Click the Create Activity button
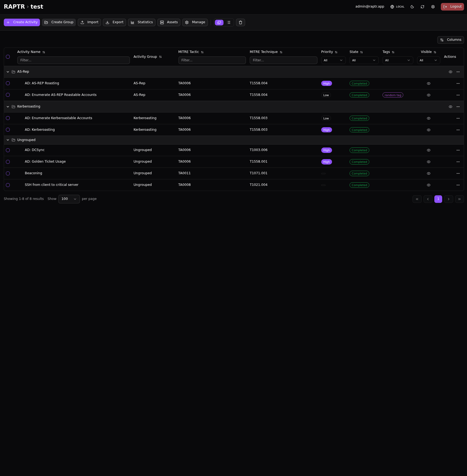 (22, 22)
